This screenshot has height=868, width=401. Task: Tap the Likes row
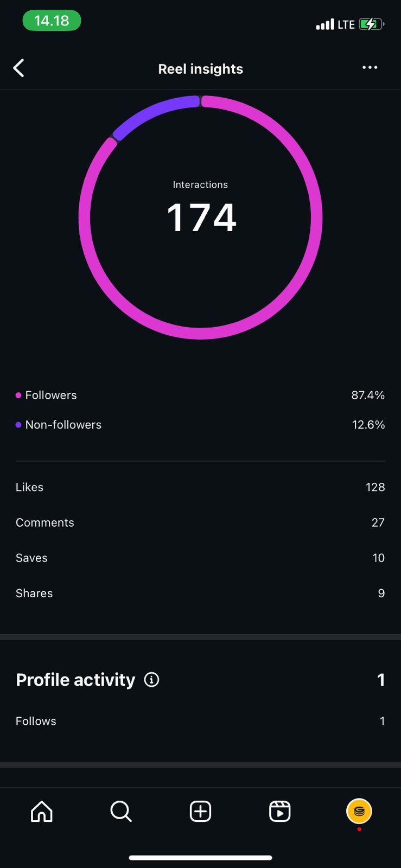200,487
